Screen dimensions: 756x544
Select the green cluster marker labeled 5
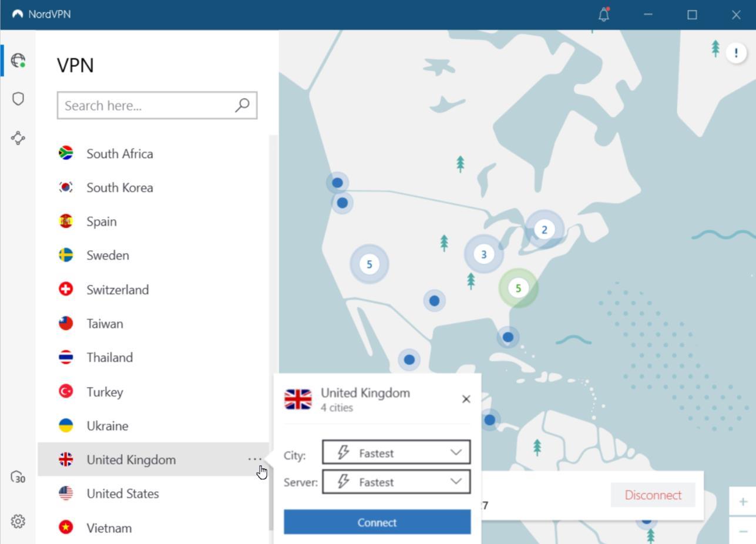pos(518,288)
